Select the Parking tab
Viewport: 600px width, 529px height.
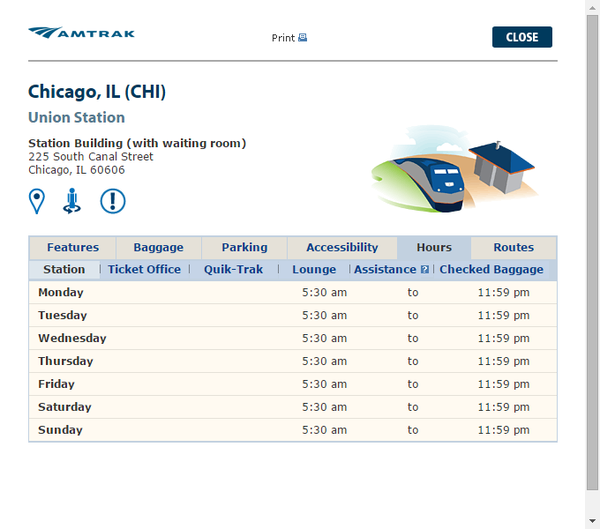[x=245, y=248]
